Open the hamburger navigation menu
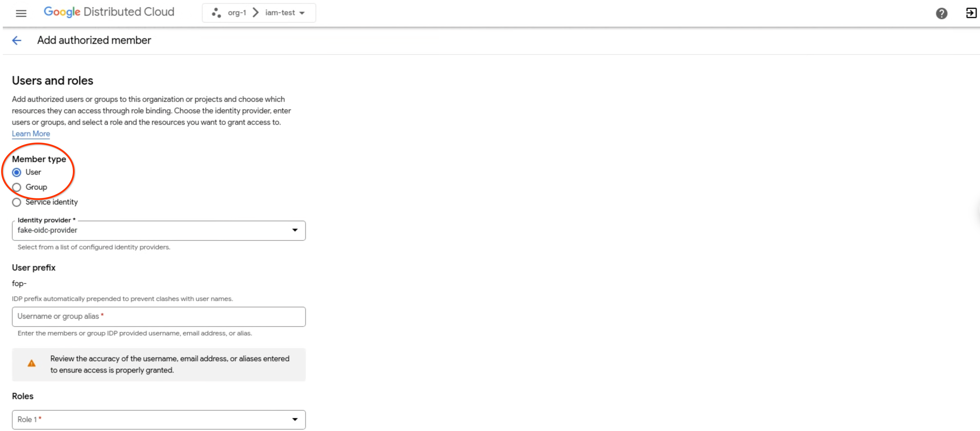This screenshot has height=431, width=980. coord(21,13)
